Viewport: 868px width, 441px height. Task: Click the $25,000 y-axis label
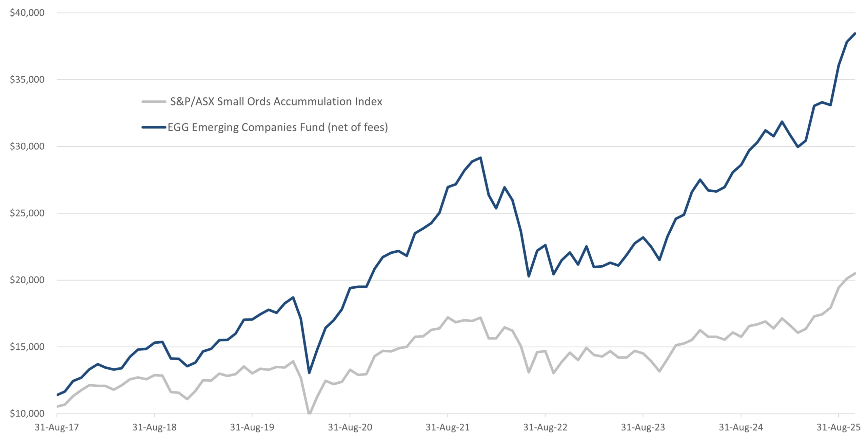coord(27,213)
